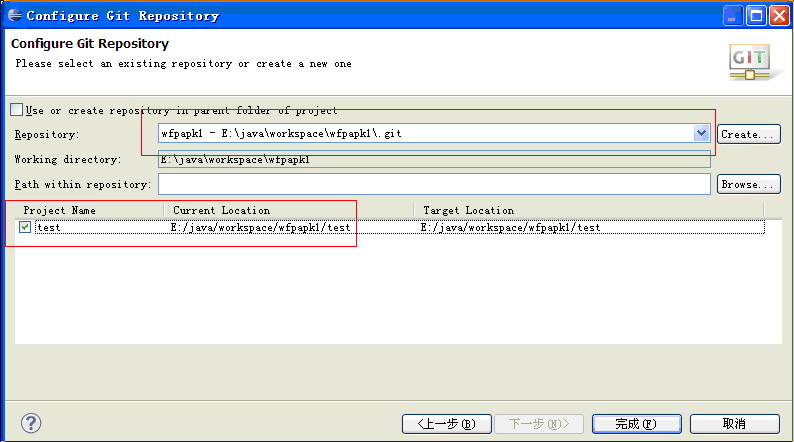The image size is (794, 442).
Task: Click the Browse... button
Action: [x=748, y=184]
